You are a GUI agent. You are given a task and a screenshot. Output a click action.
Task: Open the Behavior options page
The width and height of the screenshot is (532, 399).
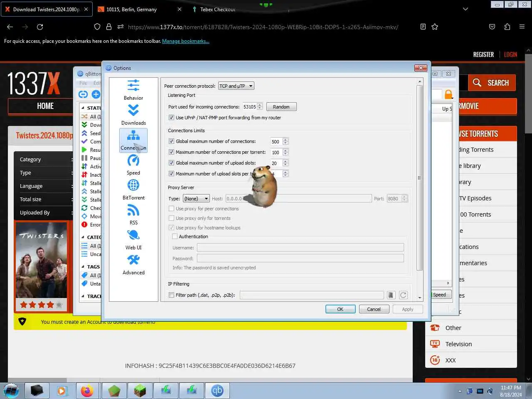[x=133, y=90]
